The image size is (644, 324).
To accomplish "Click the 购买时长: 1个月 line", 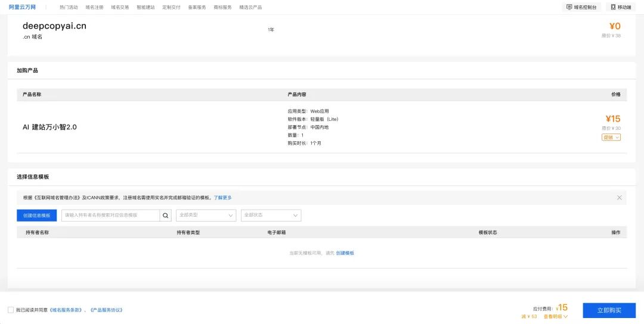I will [x=304, y=143].
